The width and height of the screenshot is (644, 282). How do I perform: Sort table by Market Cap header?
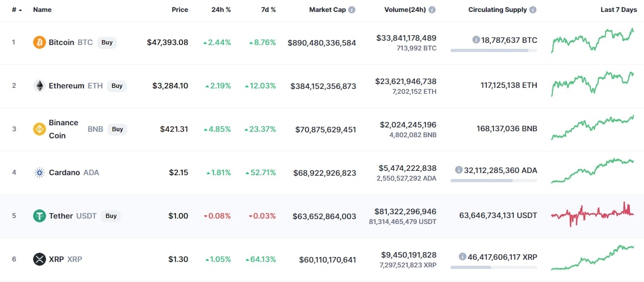(327, 10)
